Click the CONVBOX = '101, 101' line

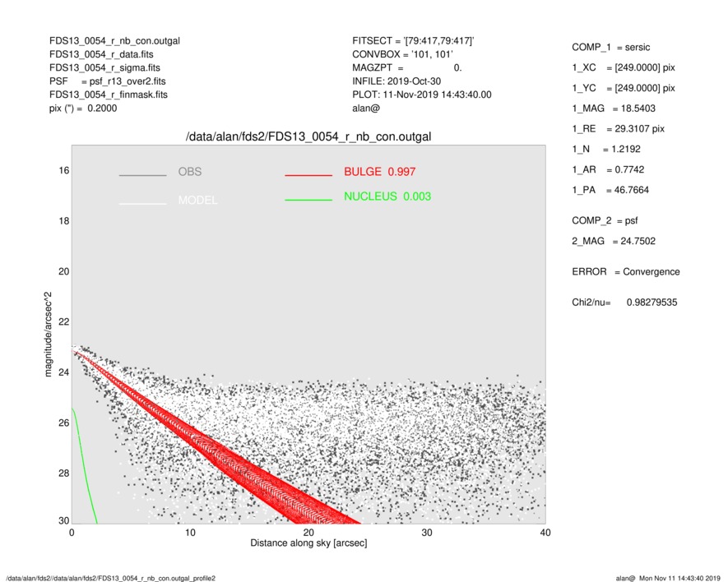pos(402,54)
